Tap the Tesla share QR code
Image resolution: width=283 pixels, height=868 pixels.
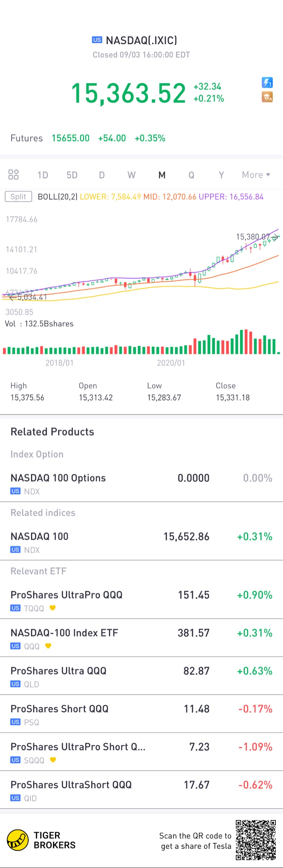click(x=256, y=840)
